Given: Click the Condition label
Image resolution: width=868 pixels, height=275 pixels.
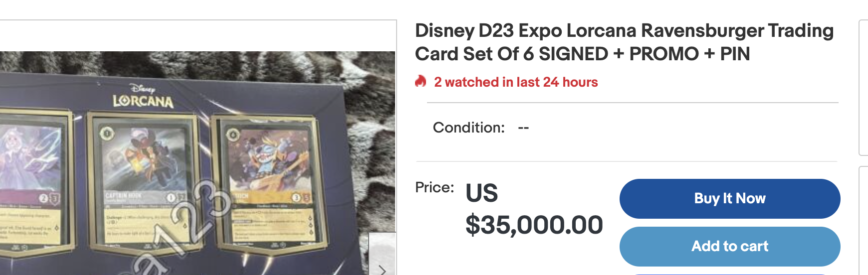Looking at the screenshot, I should 468,128.
